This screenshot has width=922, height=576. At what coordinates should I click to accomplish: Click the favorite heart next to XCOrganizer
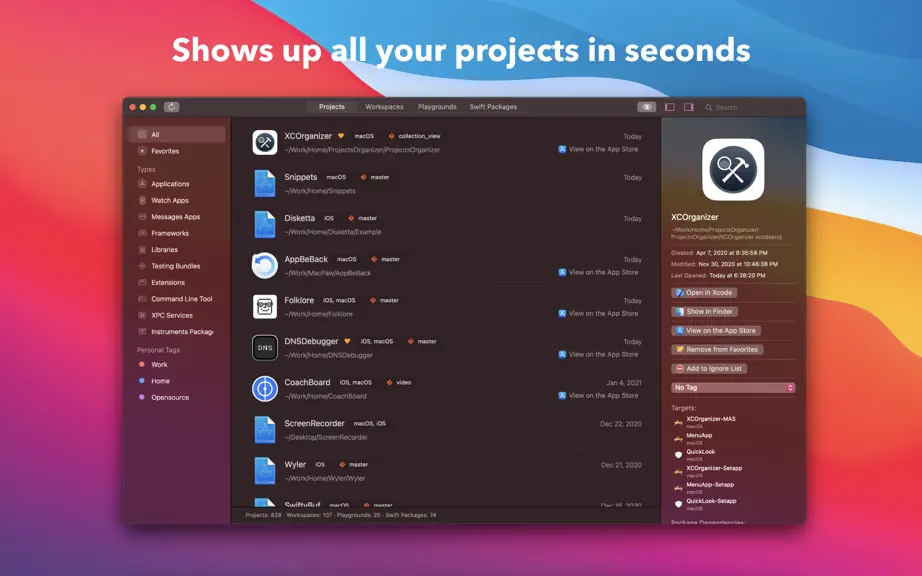(x=341, y=136)
